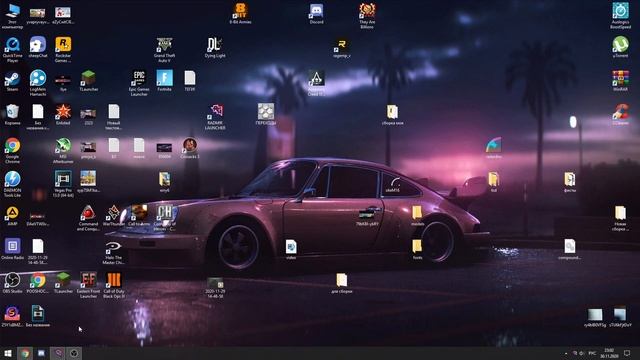Launch the Enlisted game shortcut

pyautogui.click(x=63, y=114)
